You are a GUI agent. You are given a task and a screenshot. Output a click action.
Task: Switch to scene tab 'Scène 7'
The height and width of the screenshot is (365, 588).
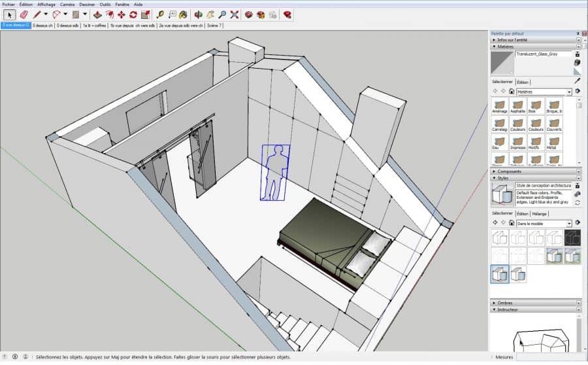(214, 26)
